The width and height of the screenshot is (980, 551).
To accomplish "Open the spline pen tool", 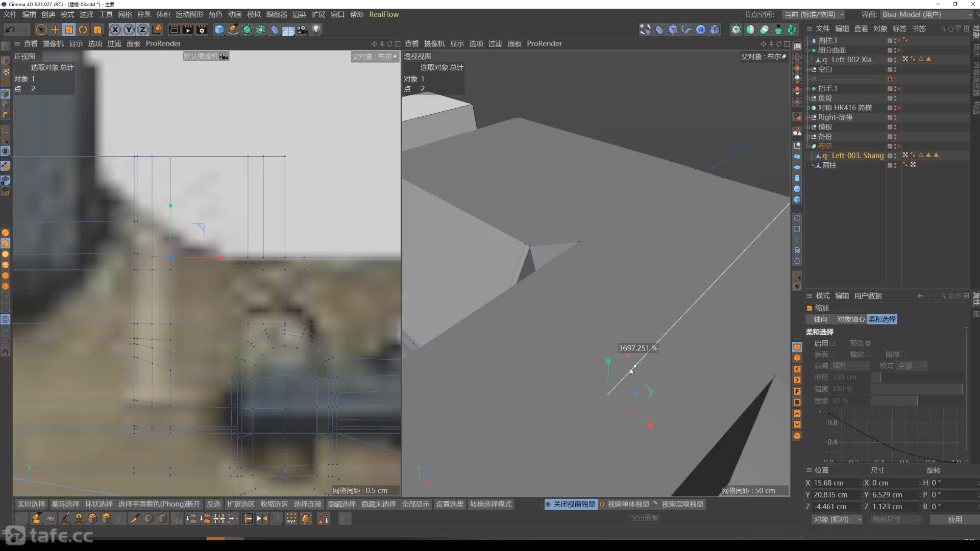I will (233, 30).
